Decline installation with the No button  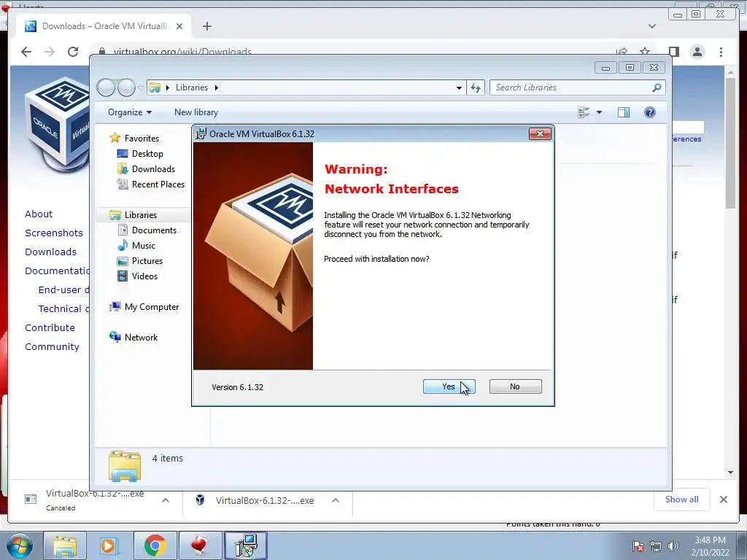point(515,386)
